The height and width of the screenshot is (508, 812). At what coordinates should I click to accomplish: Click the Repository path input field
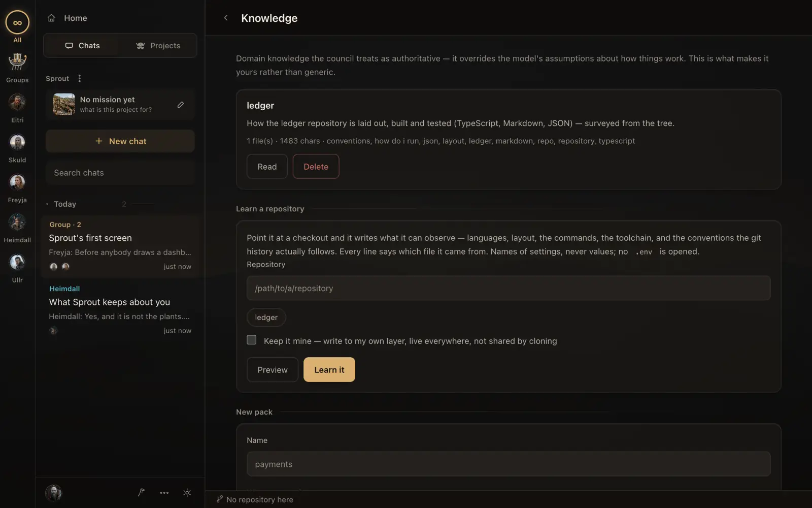point(509,288)
